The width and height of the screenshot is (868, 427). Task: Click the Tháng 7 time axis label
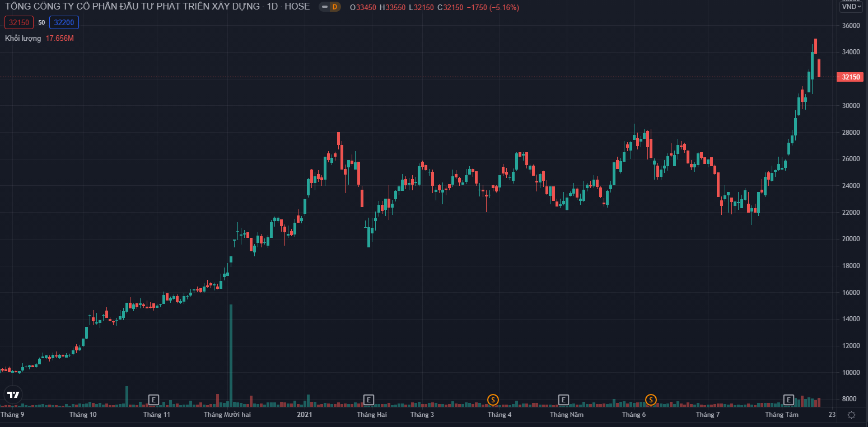(x=708, y=415)
